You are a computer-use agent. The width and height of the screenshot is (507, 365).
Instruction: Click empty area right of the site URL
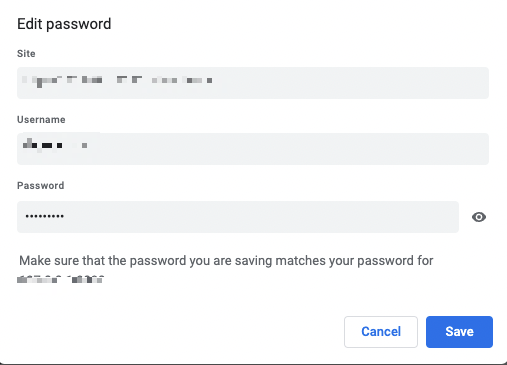[x=350, y=83]
